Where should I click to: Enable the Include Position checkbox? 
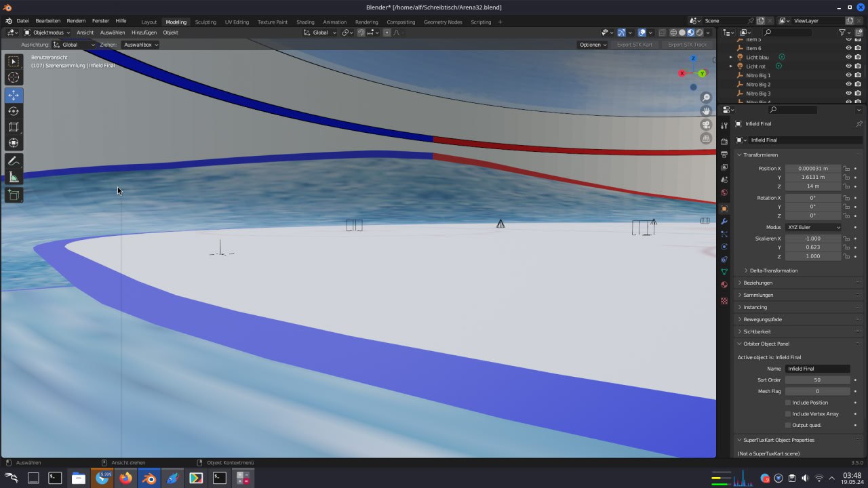tap(788, 403)
